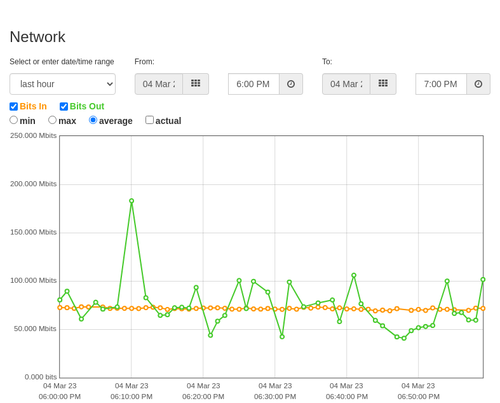Click the '06:00:00 PM' x-axis label
The height and width of the screenshot is (403, 500).
pyautogui.click(x=60, y=397)
